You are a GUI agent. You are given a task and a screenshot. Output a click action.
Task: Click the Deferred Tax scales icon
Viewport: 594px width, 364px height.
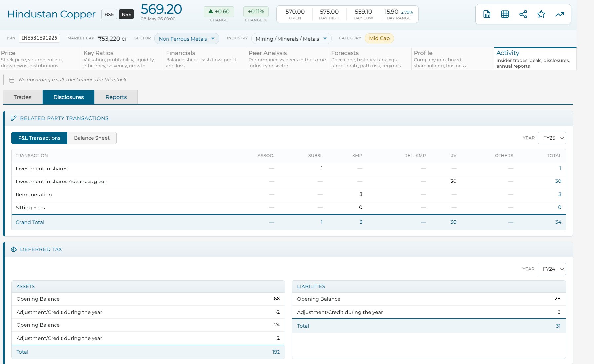click(14, 249)
